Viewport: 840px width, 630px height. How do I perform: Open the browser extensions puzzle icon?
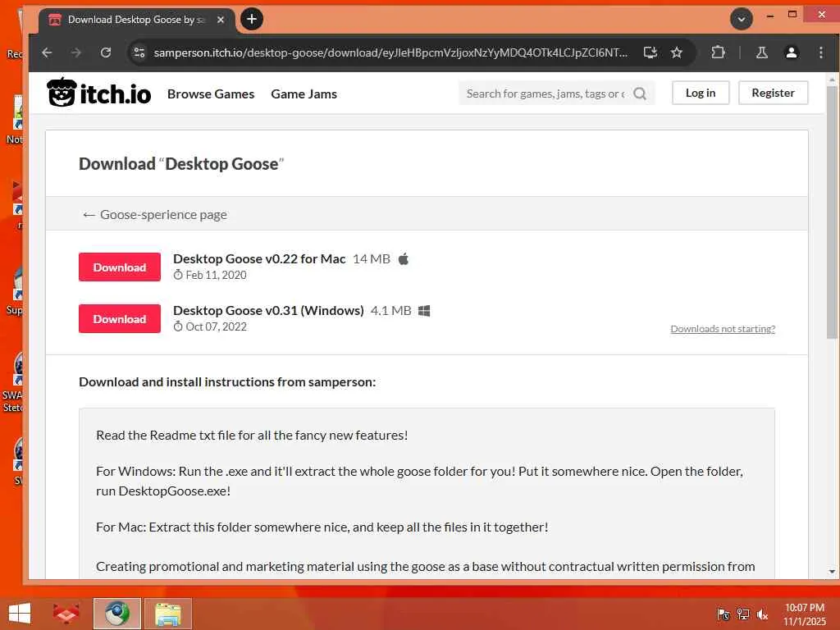point(718,52)
